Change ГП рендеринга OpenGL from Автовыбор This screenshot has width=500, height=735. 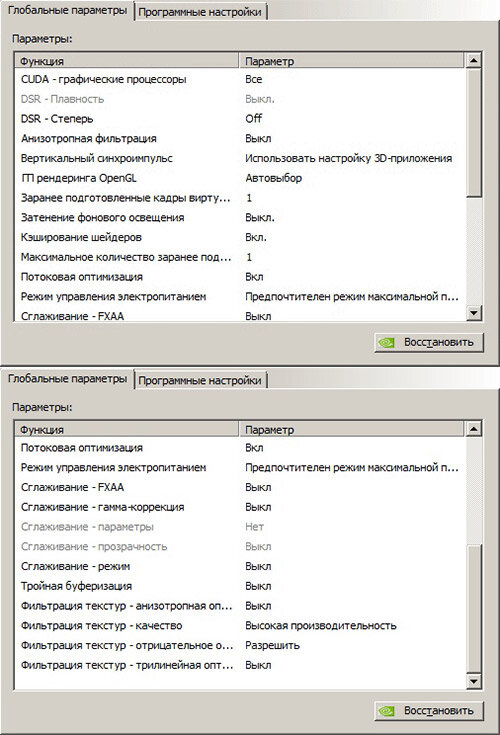coord(274,178)
